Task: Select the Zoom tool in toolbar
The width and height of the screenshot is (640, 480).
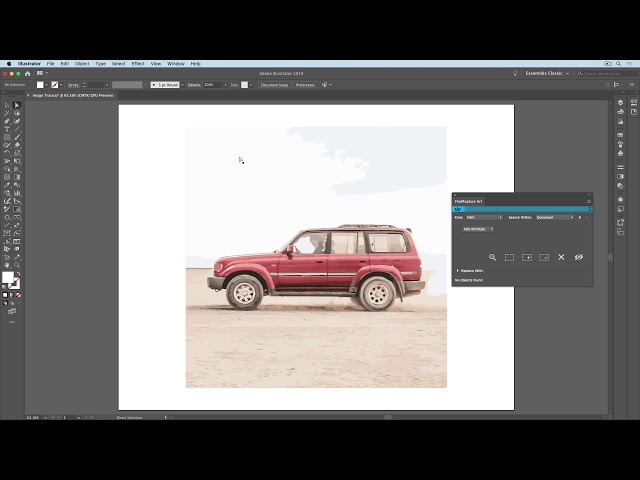Action: 17,265
